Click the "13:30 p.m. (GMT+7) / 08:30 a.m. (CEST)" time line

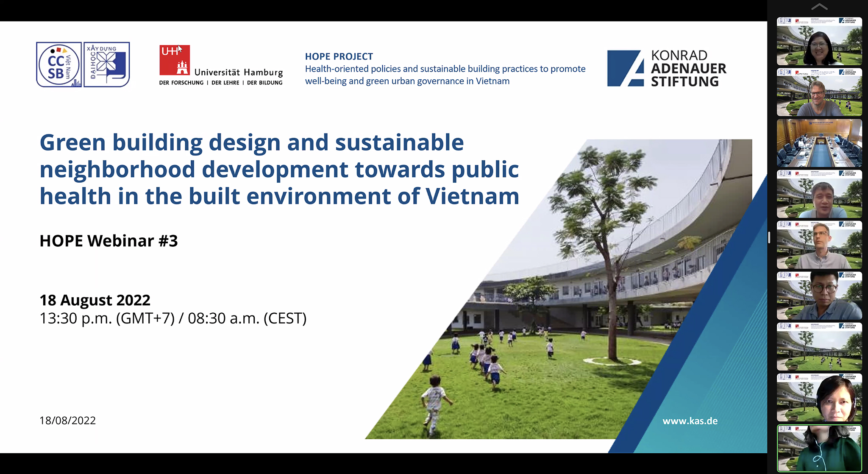(x=173, y=318)
